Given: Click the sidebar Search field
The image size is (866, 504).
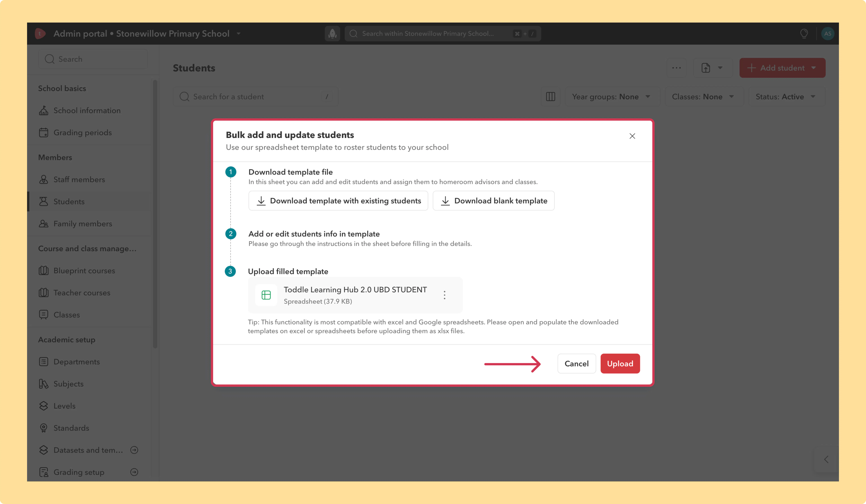Looking at the screenshot, I should [x=93, y=59].
